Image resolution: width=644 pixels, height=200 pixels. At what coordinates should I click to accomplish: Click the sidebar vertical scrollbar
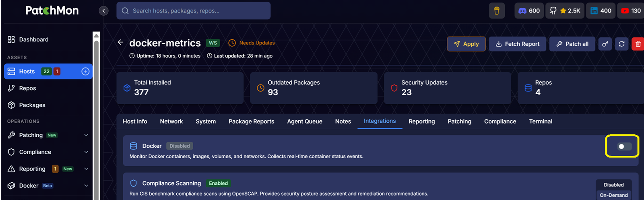coord(96,116)
